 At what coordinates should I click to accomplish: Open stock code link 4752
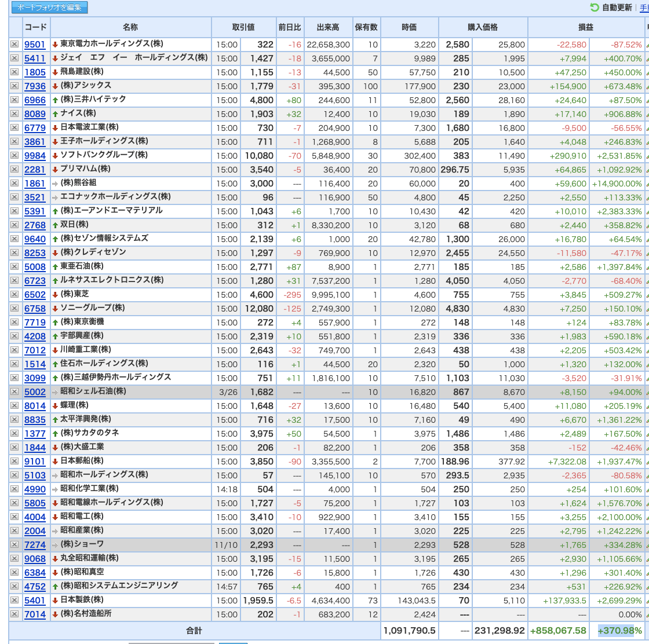(x=35, y=587)
